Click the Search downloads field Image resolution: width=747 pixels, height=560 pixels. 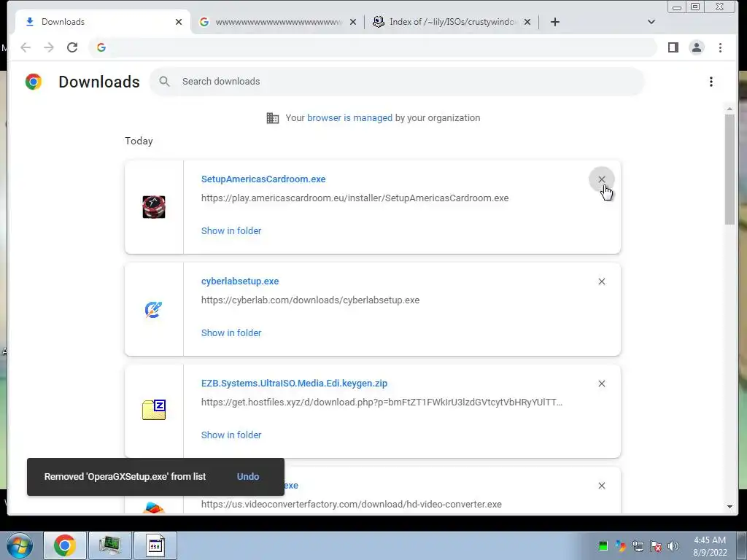pos(397,82)
